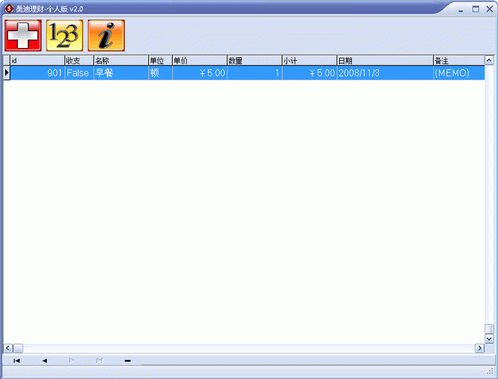The image size is (498, 379).
Task: Click the red cross add-record icon
Action: coord(23,35)
